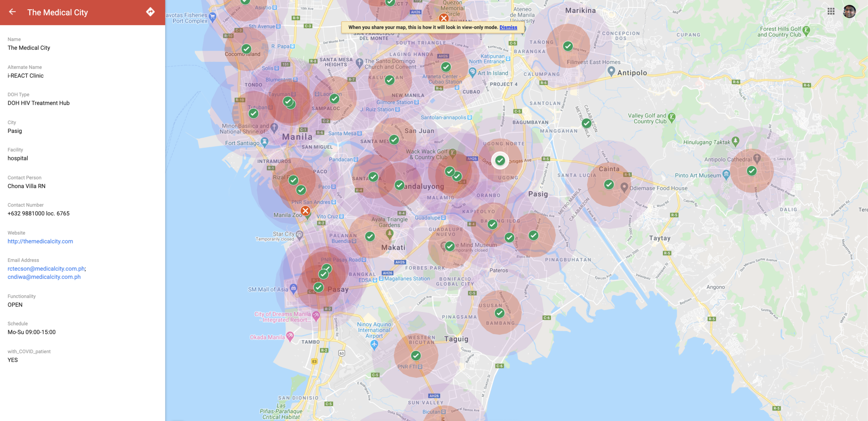Open directions for The Medical City
Image resolution: width=868 pixels, height=421 pixels.
(x=150, y=12)
